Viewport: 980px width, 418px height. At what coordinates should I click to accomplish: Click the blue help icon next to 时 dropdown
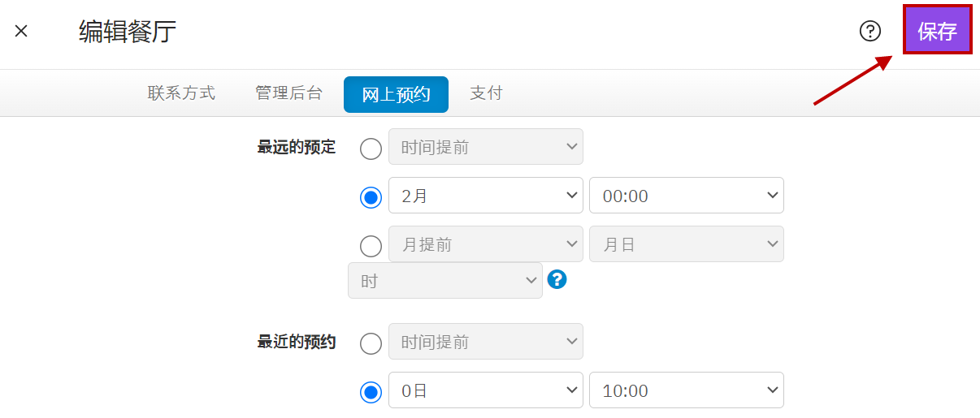click(x=557, y=279)
